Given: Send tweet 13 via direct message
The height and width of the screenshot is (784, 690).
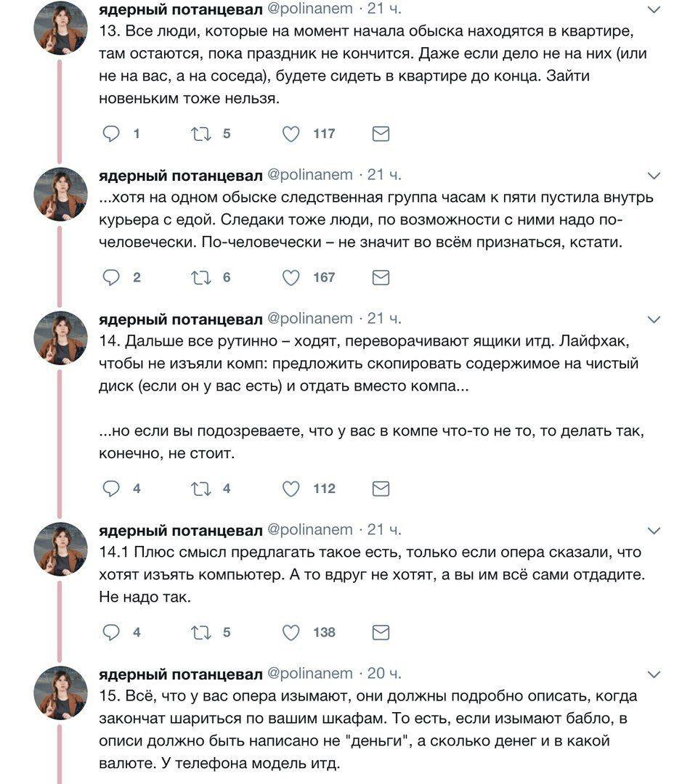Looking at the screenshot, I should (381, 134).
